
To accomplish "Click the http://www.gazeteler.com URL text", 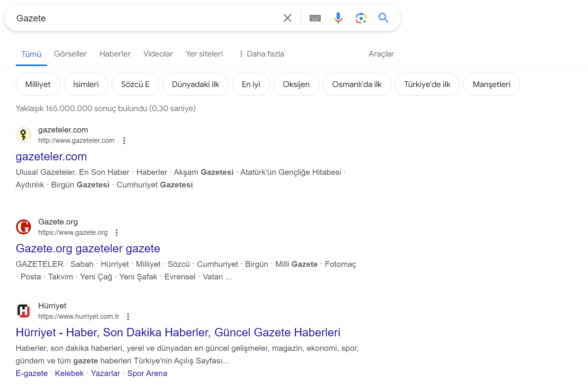I will (x=76, y=140).
